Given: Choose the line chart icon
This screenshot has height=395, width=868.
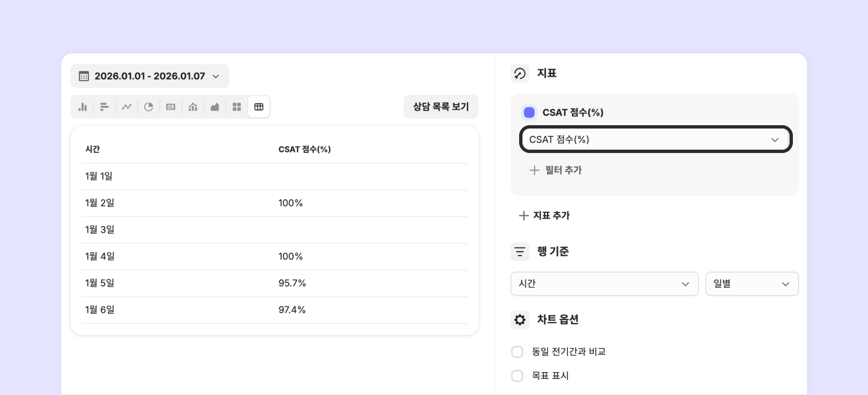Looking at the screenshot, I should click(126, 107).
